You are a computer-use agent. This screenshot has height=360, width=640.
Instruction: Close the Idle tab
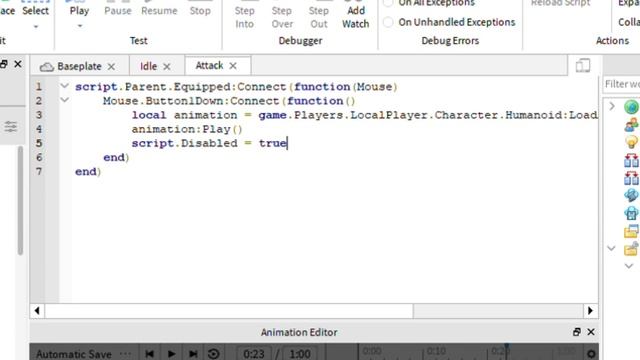[x=167, y=67]
